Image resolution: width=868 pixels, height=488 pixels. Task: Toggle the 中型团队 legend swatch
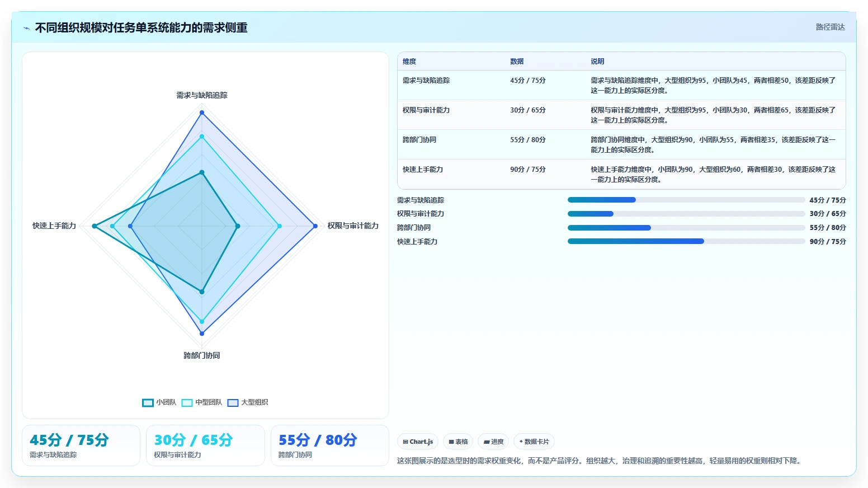(x=187, y=402)
